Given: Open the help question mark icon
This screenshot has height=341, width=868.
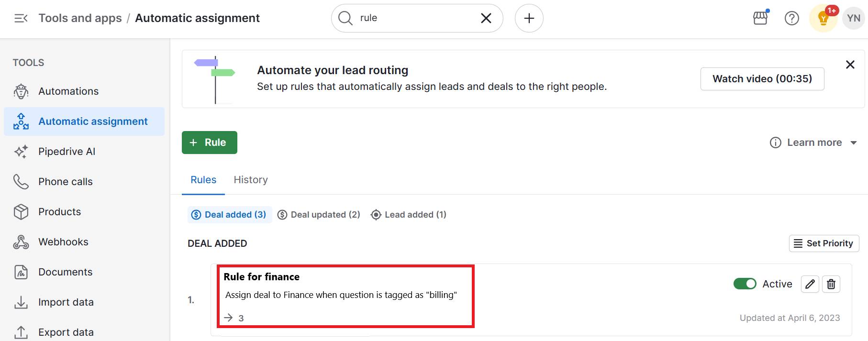Looking at the screenshot, I should point(791,18).
